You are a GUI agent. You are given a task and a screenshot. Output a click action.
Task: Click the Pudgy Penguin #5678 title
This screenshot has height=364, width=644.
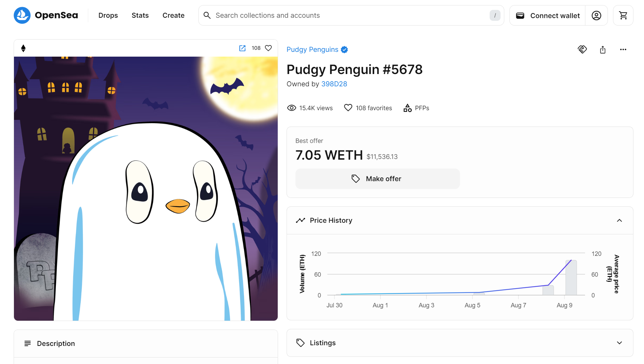[354, 70]
